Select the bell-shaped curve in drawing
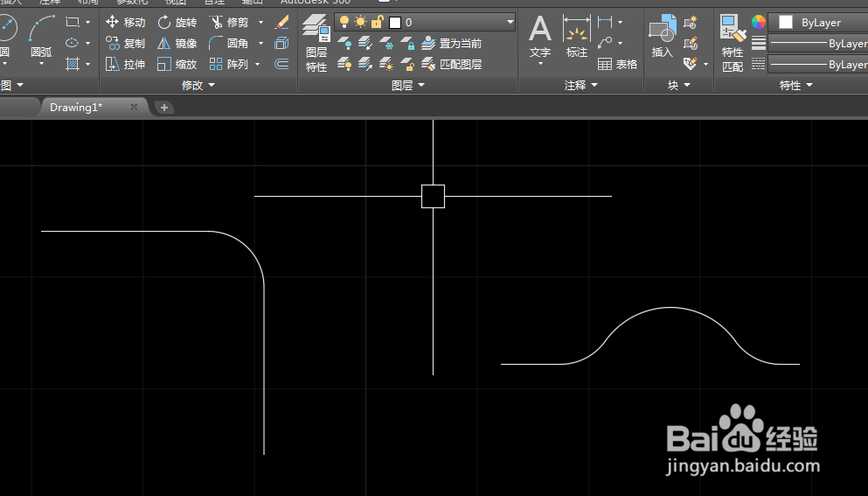 [x=670, y=308]
